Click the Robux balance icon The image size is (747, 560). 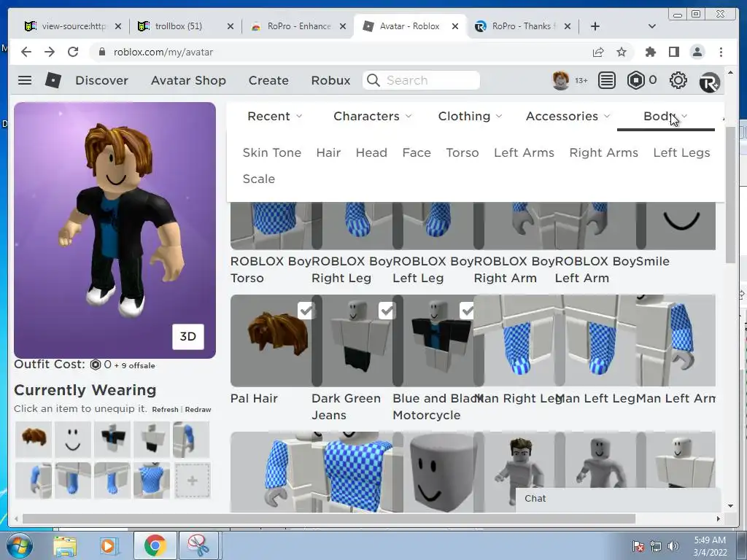point(635,80)
